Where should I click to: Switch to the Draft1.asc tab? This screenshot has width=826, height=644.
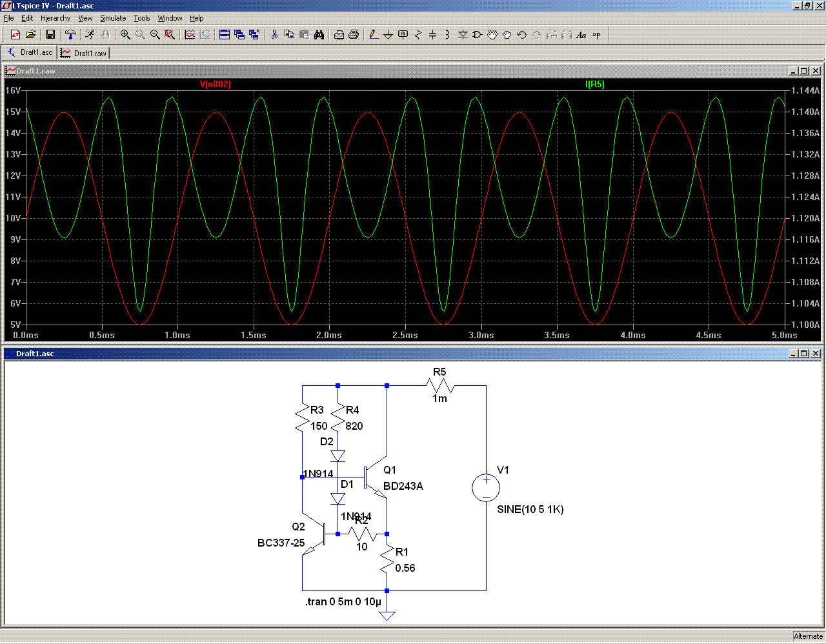(x=30, y=52)
